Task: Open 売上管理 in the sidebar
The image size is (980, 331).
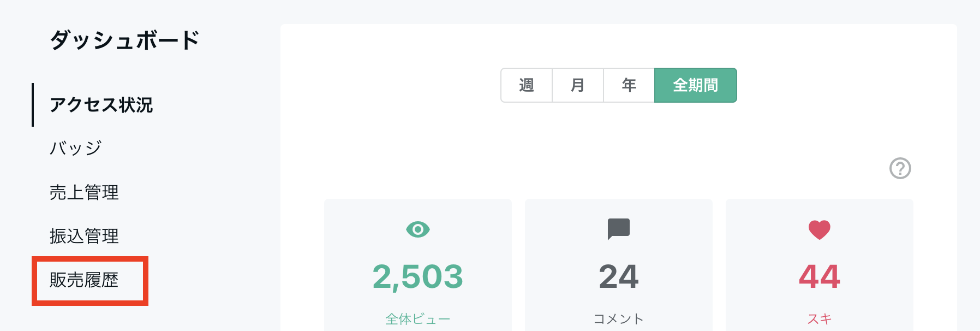Action: click(x=84, y=192)
